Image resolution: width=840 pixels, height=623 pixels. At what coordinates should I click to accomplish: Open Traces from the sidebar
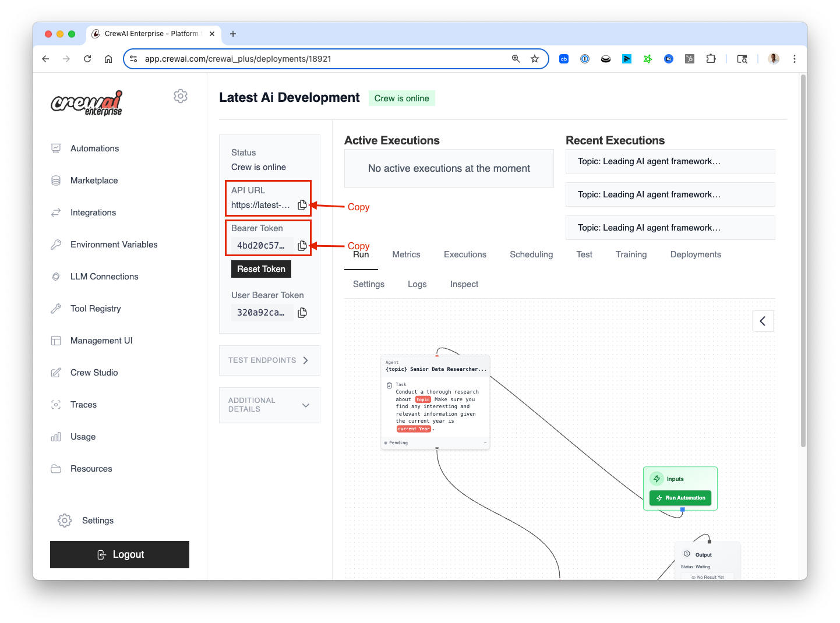coord(83,405)
